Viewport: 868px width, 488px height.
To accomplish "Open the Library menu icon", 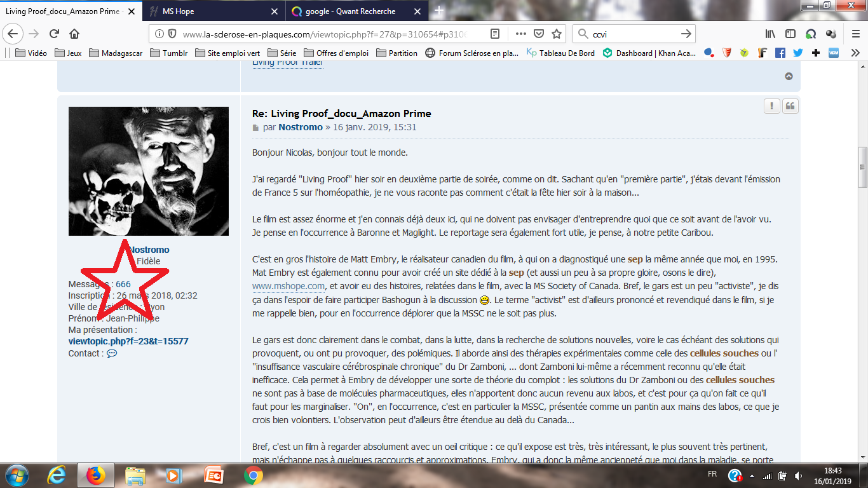I will pos(770,34).
